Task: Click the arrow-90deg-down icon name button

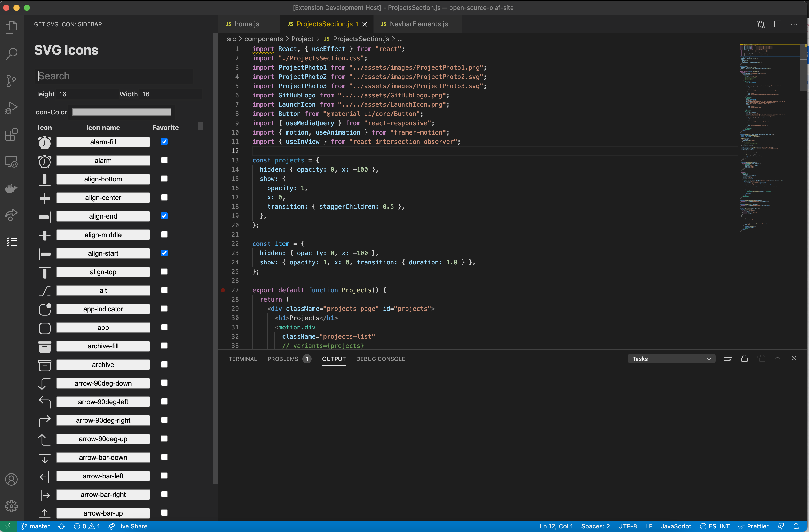Action: coord(103,383)
